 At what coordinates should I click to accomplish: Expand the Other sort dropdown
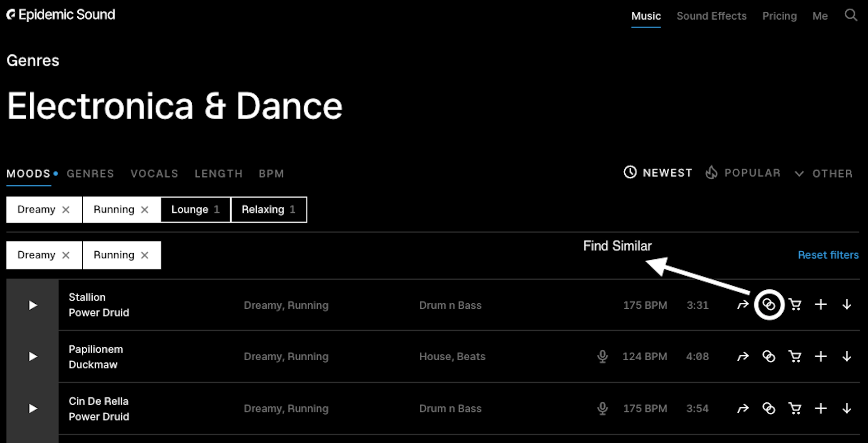coord(824,174)
